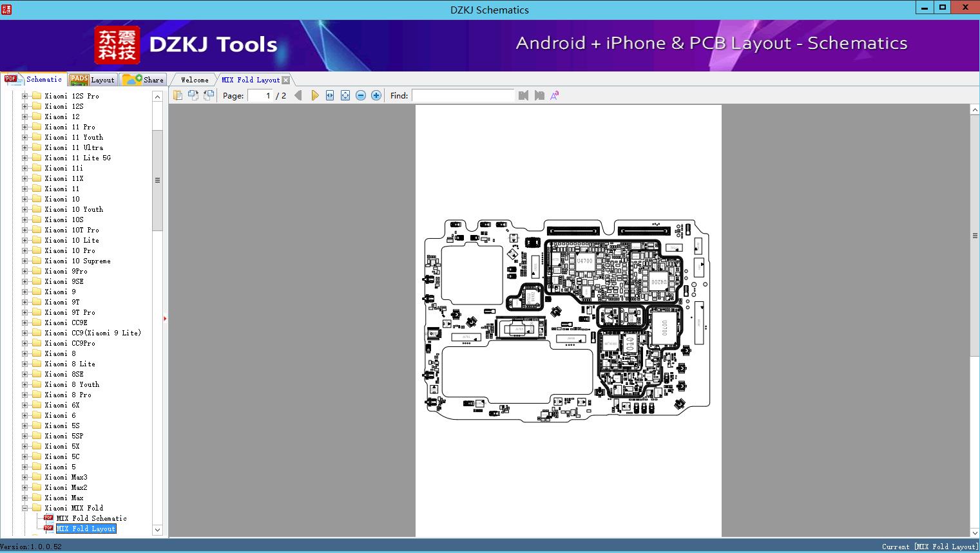
Task: Click the Find search box
Action: [x=463, y=95]
